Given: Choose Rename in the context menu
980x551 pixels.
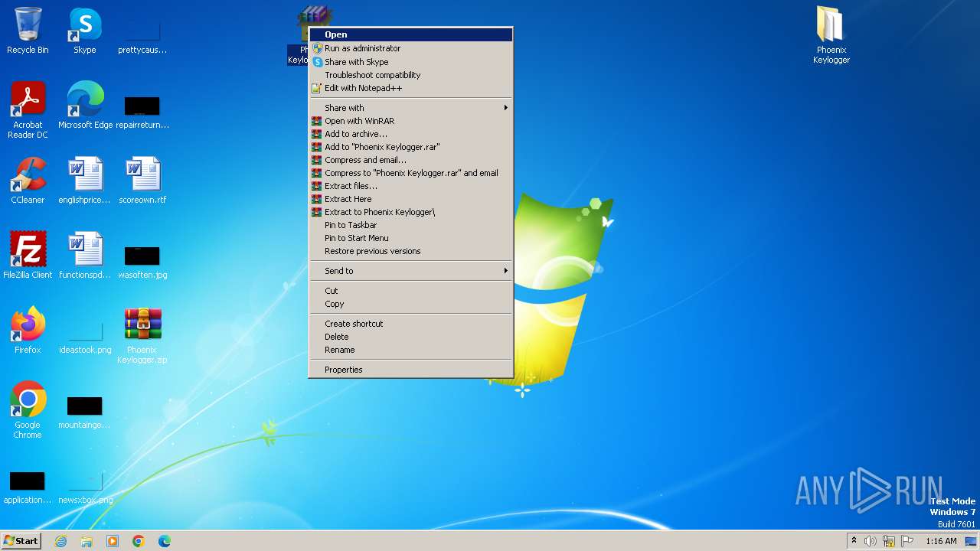Looking at the screenshot, I should pos(410,350).
